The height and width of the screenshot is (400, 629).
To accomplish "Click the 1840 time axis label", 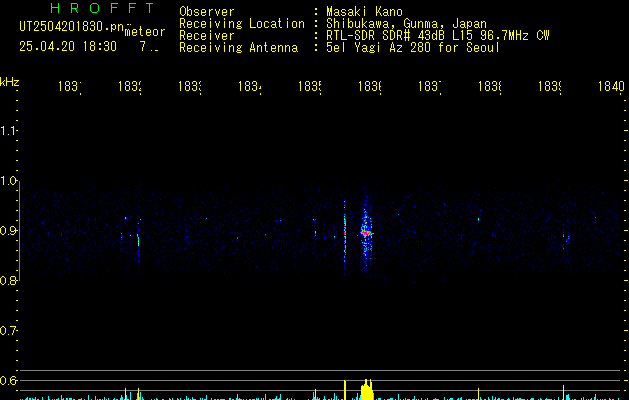I will tap(611, 86).
